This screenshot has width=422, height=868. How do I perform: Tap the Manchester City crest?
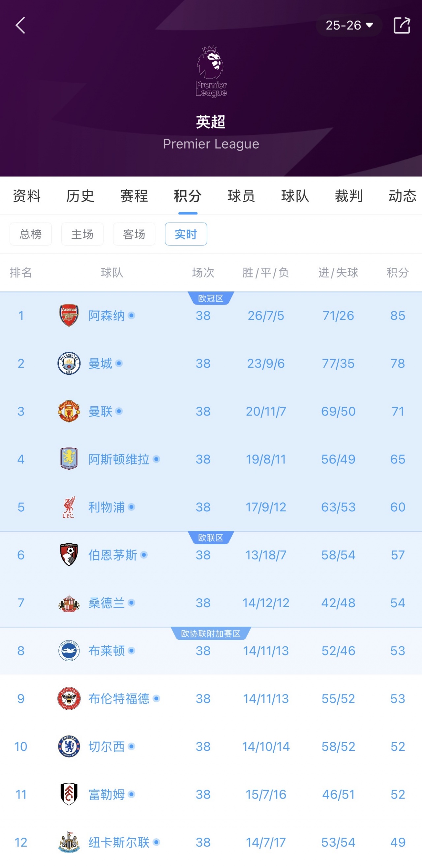[x=69, y=363]
